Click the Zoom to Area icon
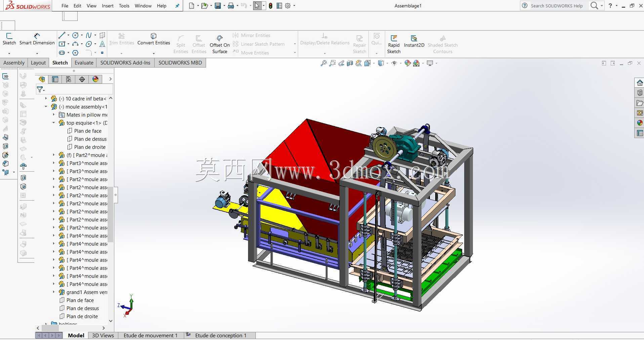The width and height of the screenshot is (644, 340). click(x=332, y=63)
